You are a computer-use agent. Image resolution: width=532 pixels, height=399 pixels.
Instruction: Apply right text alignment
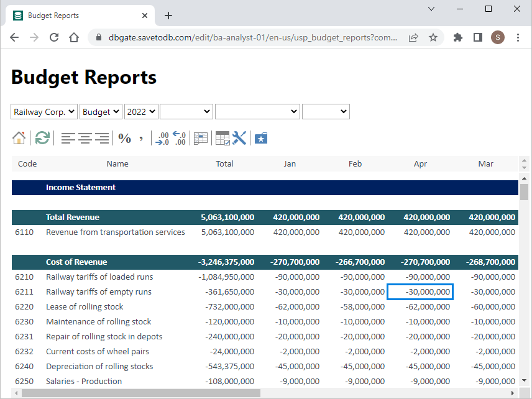pyautogui.click(x=102, y=138)
